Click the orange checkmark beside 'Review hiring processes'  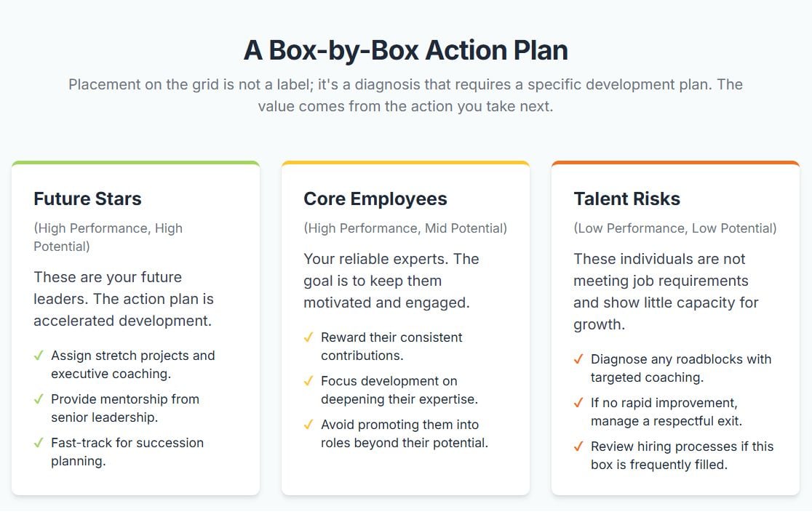[578, 446]
